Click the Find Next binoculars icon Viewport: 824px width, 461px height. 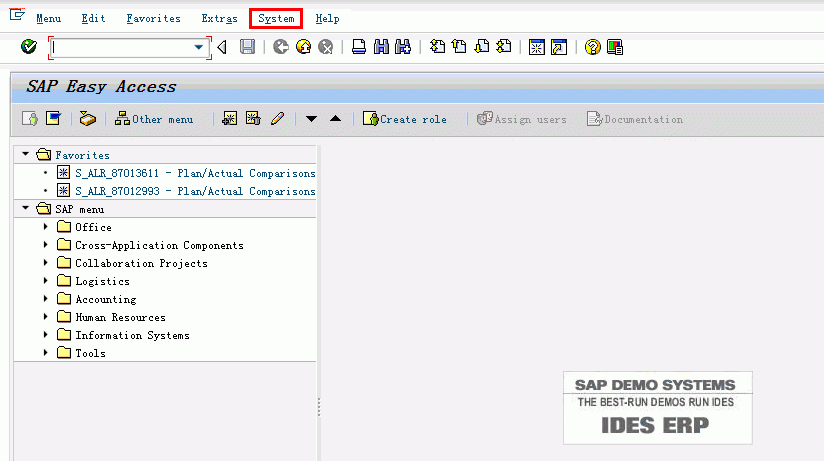tap(403, 47)
